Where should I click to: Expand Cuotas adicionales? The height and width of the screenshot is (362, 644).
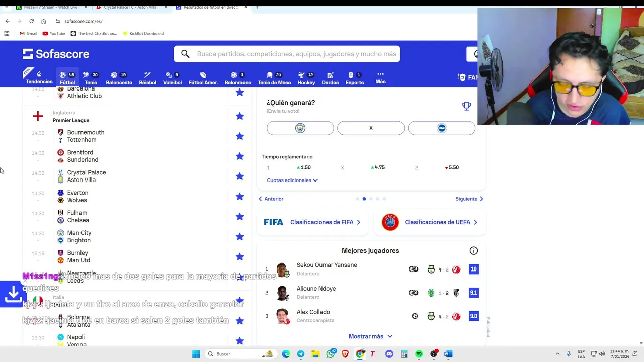coord(292,180)
